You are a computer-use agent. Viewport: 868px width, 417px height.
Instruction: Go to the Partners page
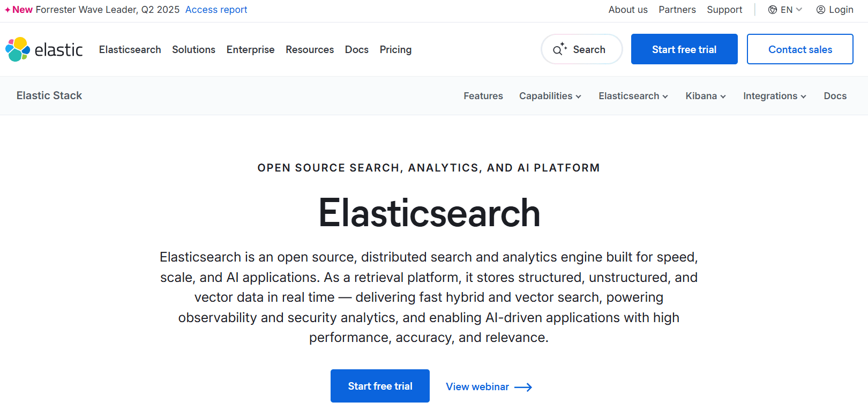pos(677,10)
